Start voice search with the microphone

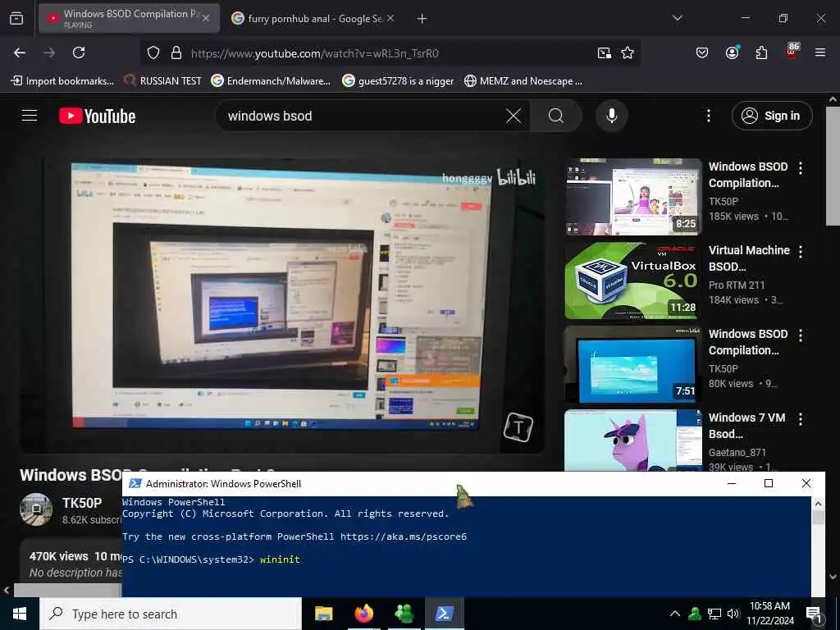click(612, 116)
